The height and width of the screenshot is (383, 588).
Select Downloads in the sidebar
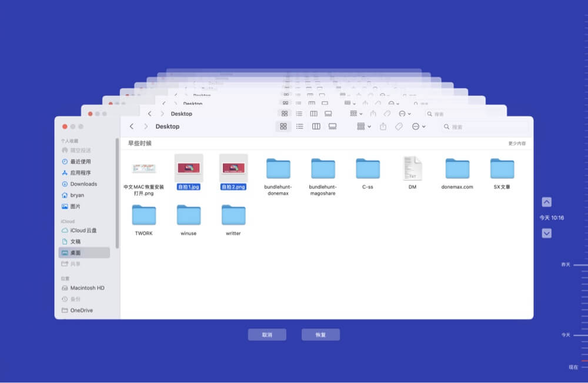[x=83, y=184]
